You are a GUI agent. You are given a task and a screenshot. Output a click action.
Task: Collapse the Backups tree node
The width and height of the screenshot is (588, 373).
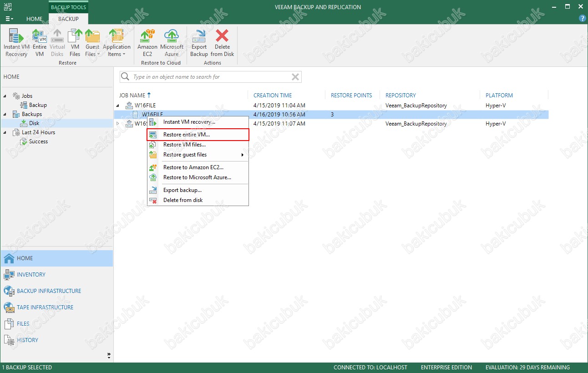pyautogui.click(x=5, y=114)
